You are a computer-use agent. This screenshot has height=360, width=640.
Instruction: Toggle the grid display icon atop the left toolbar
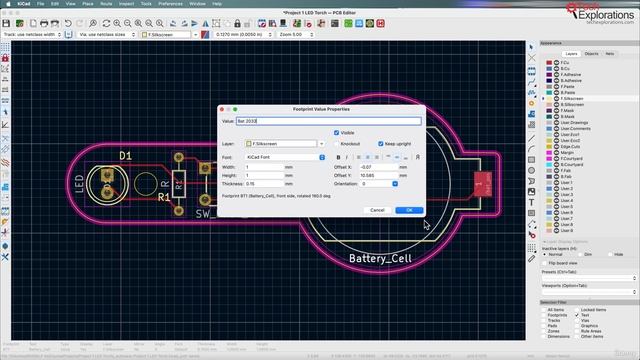(x=5, y=48)
